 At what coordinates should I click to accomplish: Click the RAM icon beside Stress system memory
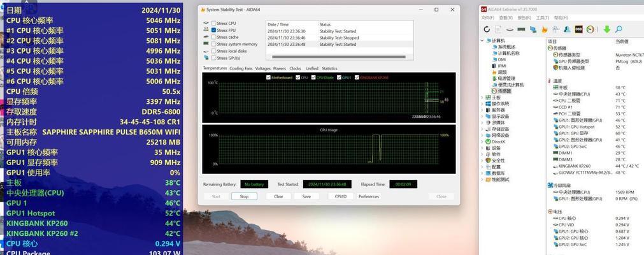206,44
